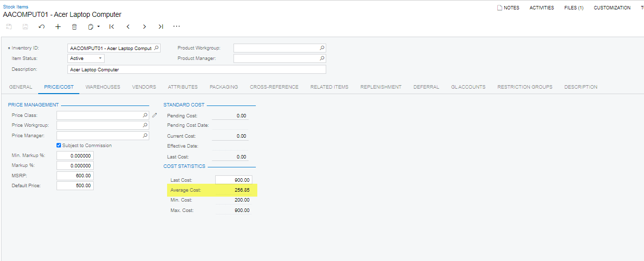This screenshot has width=644, height=261.
Task: Open the Customization menu
Action: [x=612, y=8]
